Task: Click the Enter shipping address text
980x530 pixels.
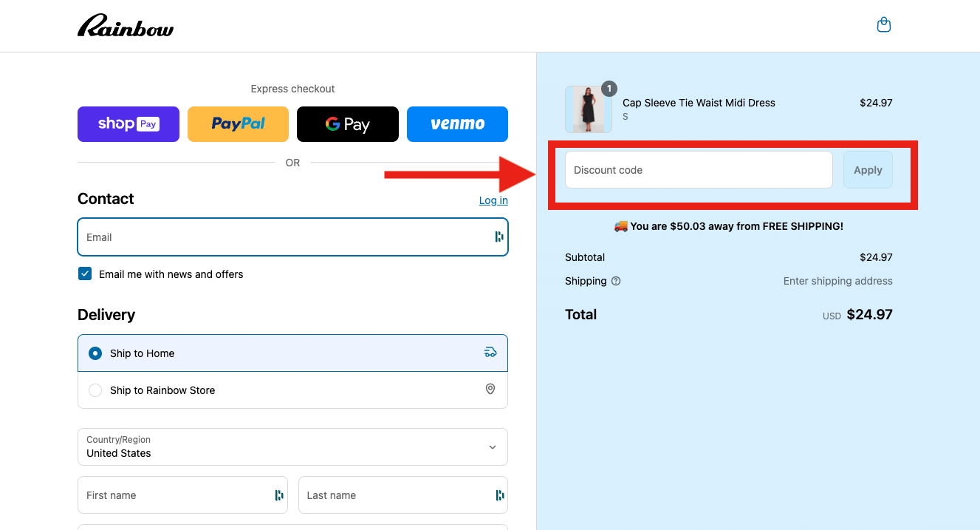Action: [x=837, y=281]
